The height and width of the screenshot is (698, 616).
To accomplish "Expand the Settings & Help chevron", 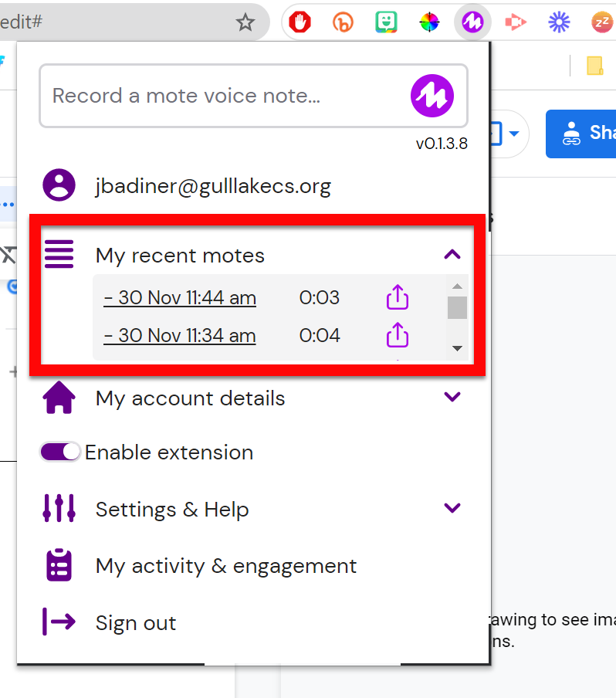I will tap(452, 508).
